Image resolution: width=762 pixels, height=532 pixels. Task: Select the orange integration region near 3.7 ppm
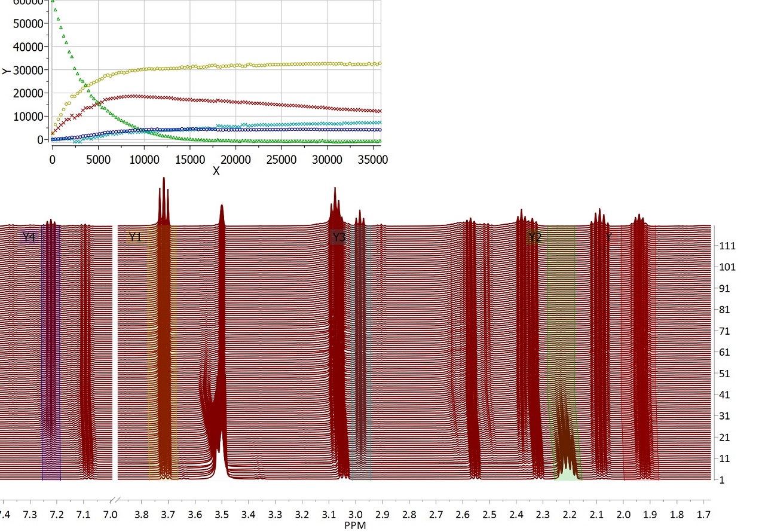point(163,359)
